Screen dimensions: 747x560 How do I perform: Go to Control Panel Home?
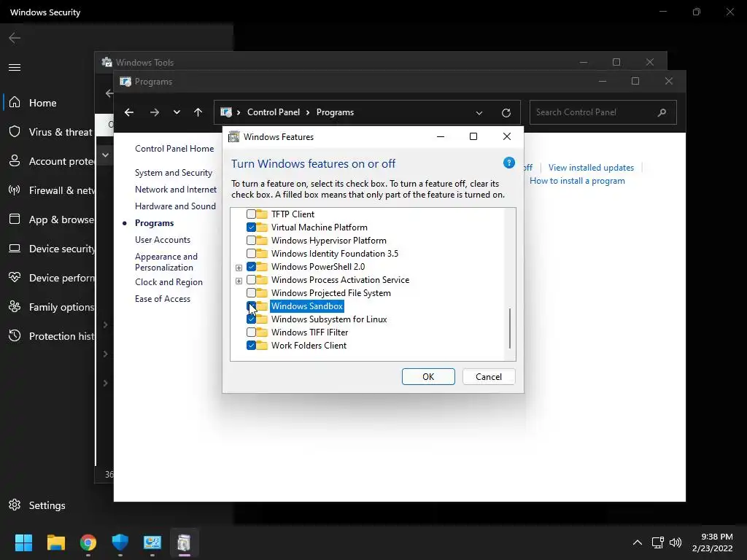[x=174, y=149]
